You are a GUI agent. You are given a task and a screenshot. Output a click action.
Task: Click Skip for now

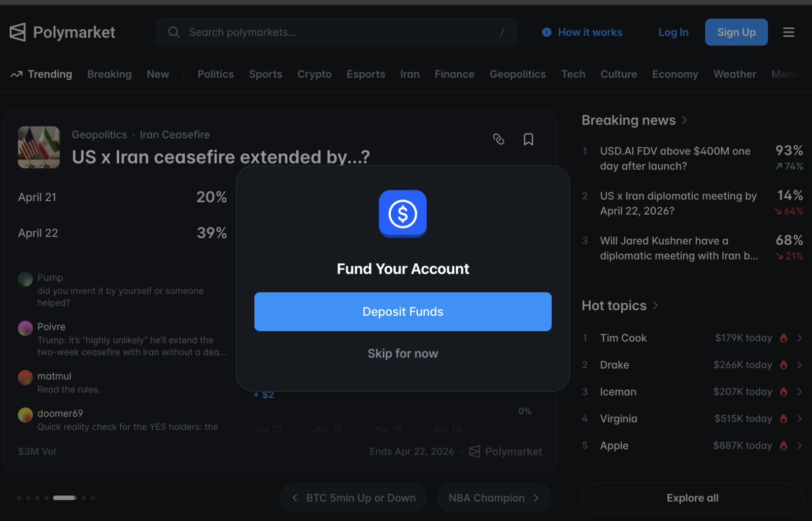(403, 353)
